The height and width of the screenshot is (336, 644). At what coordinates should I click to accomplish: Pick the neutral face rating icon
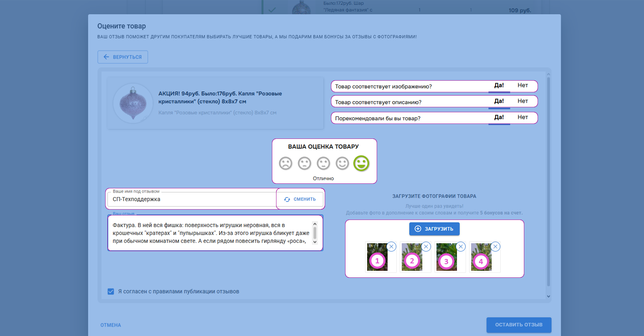pyautogui.click(x=323, y=163)
